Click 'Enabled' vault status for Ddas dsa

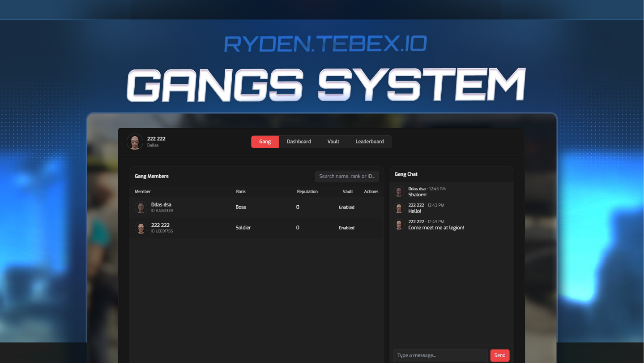(x=346, y=207)
